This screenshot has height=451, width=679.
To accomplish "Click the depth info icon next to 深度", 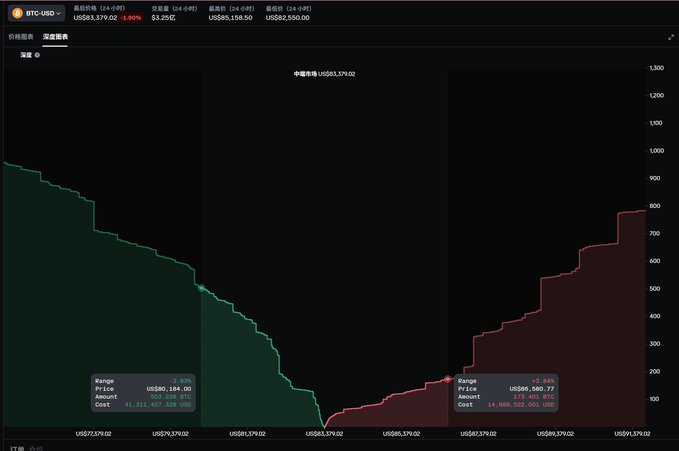I will click(37, 55).
